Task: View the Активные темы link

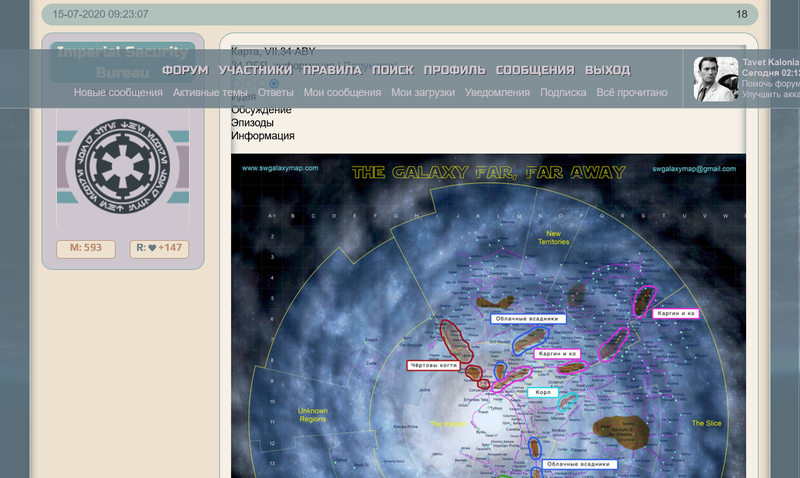Action: point(210,93)
